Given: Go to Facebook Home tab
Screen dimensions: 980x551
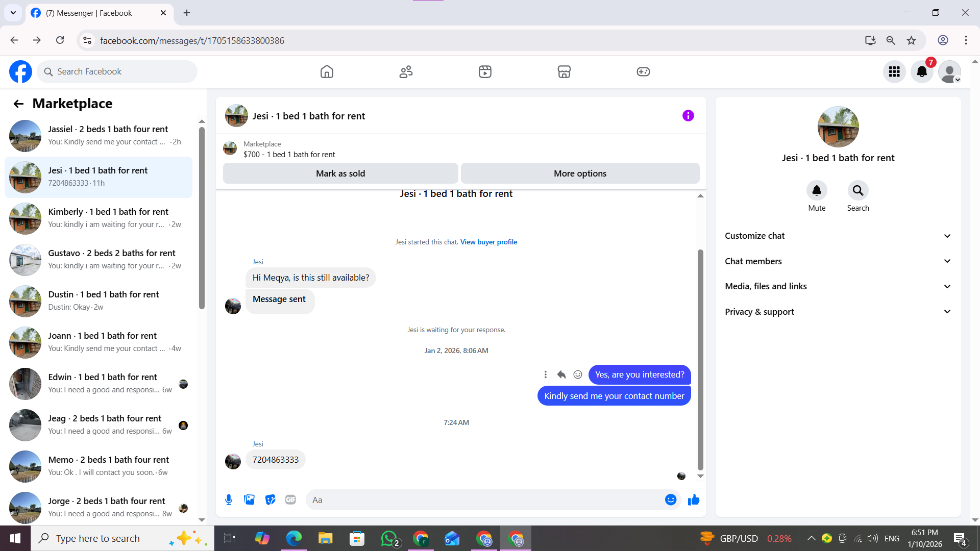Looking at the screenshot, I should coord(327,71).
